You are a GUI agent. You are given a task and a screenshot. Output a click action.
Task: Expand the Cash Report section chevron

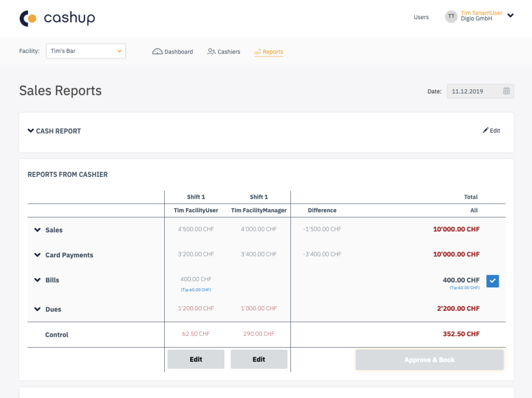[31, 131]
